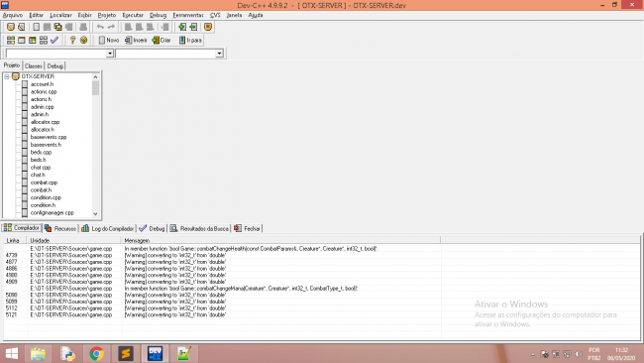This screenshot has height=363, width=644.
Task: Select combat.cpp in the project tree
Action: tap(44, 182)
